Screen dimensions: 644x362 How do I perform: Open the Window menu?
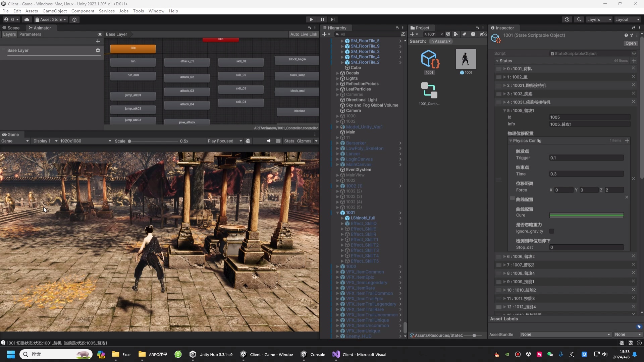click(x=156, y=11)
